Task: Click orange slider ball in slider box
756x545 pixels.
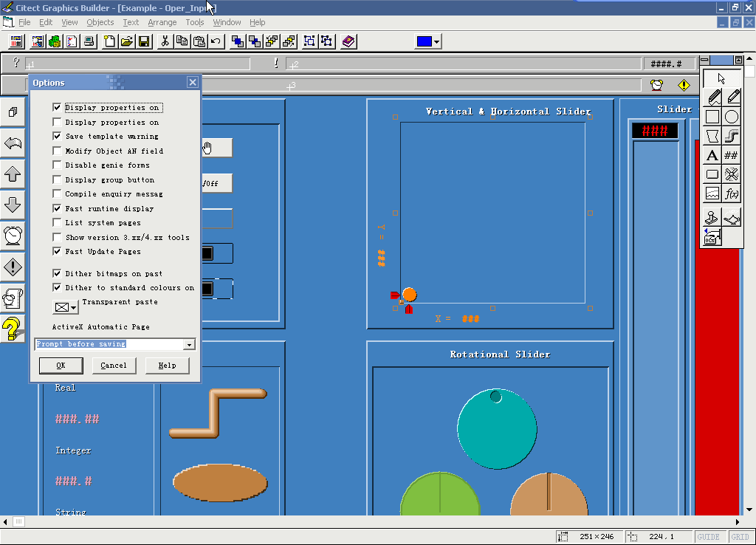Action: (x=409, y=294)
